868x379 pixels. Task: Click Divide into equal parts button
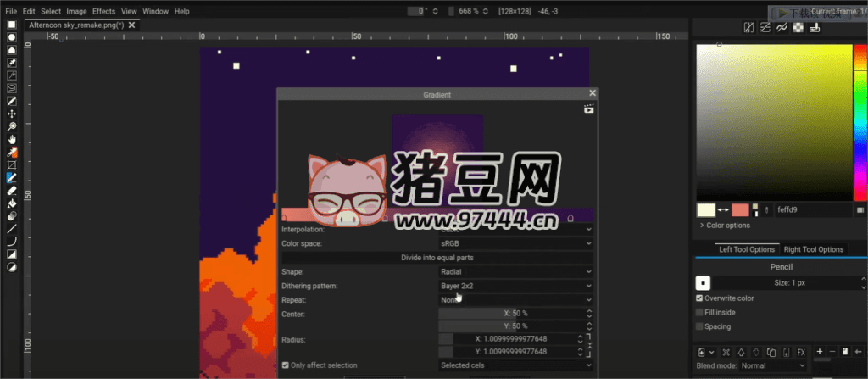click(437, 258)
